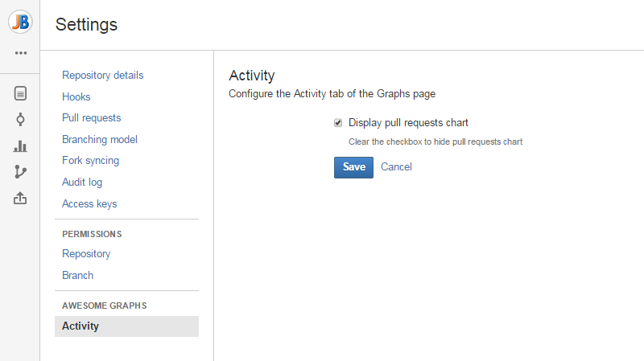
Task: Open the three-dots more actions menu
Action: tap(20, 53)
